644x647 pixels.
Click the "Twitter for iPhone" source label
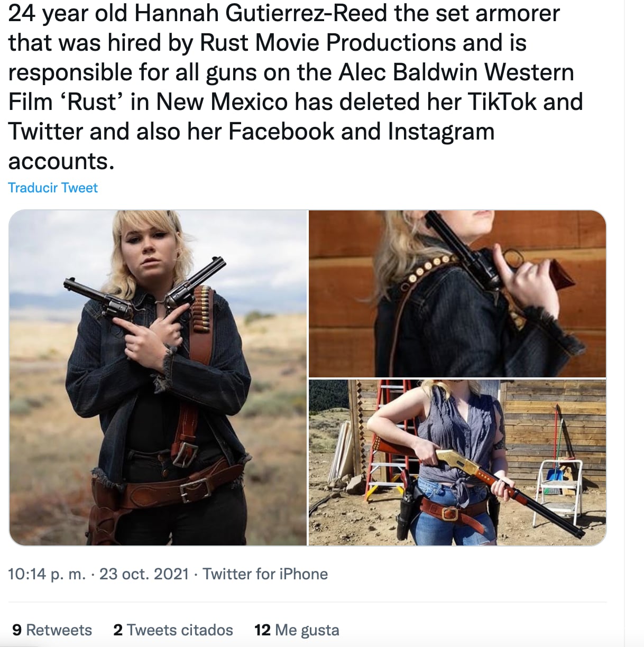pos(264,574)
